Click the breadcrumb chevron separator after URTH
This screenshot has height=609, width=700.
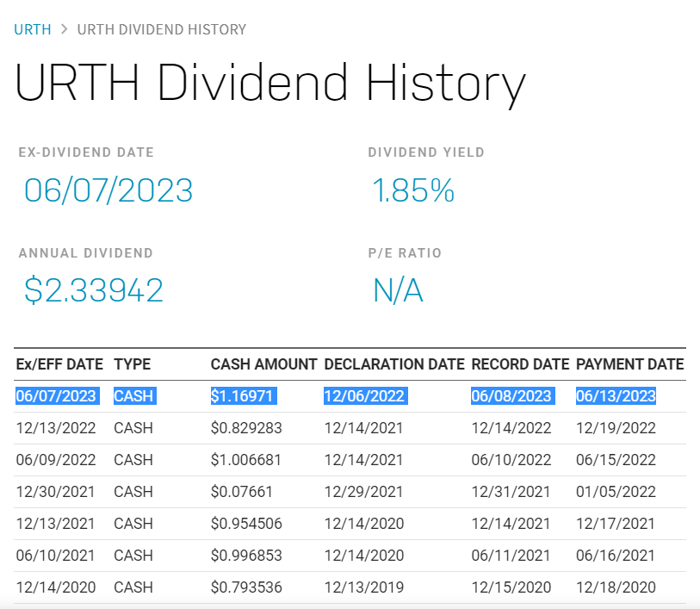coord(65,29)
